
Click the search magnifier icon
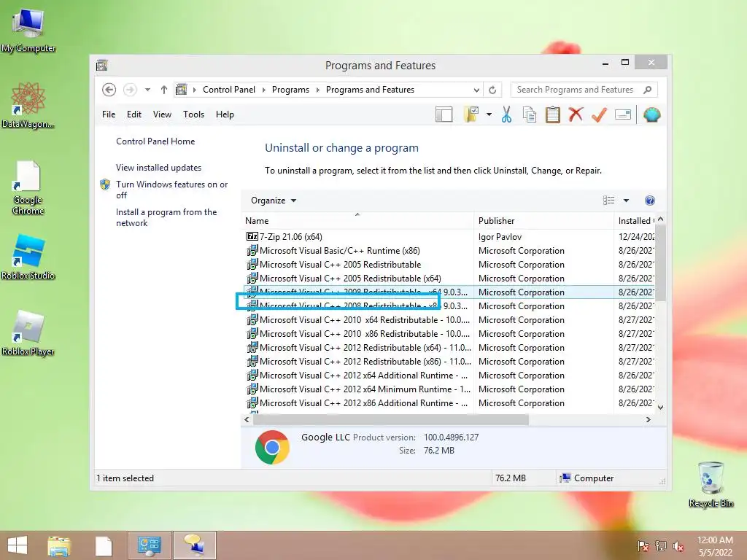[648, 90]
